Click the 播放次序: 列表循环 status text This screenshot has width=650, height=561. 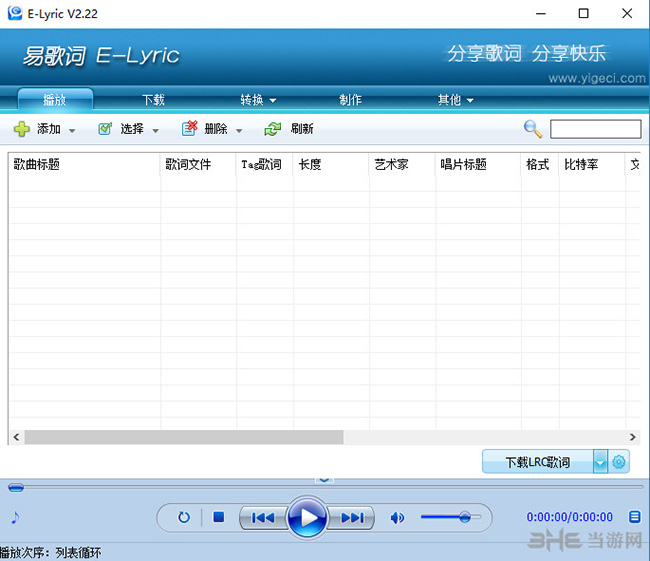(51, 553)
